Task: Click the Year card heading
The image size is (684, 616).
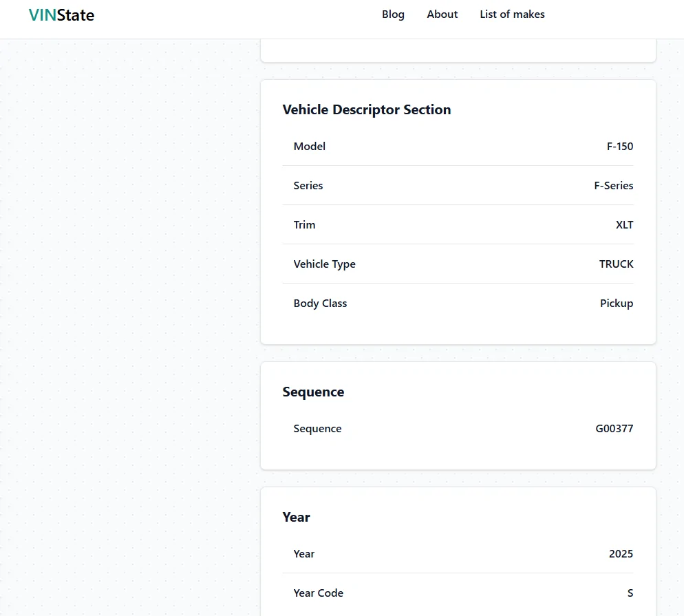Action: pyautogui.click(x=296, y=517)
